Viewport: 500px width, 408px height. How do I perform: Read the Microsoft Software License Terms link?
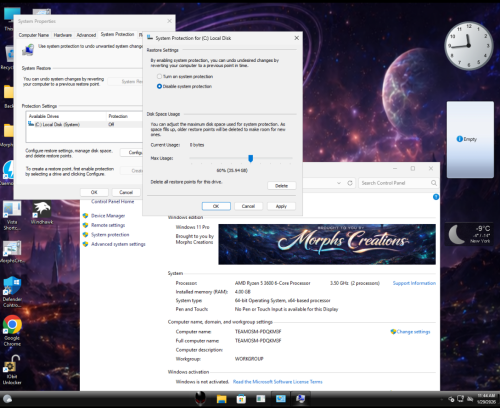278,382
